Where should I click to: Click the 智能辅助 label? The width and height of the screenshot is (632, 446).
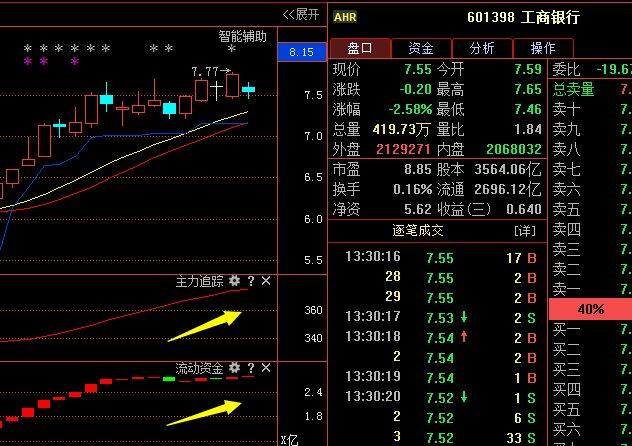pos(243,36)
